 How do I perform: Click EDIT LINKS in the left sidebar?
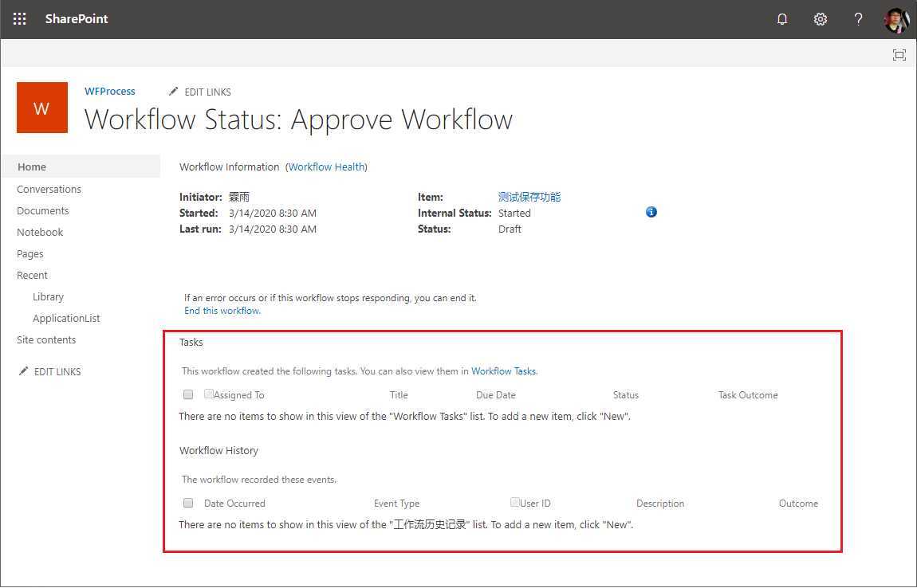coord(57,372)
